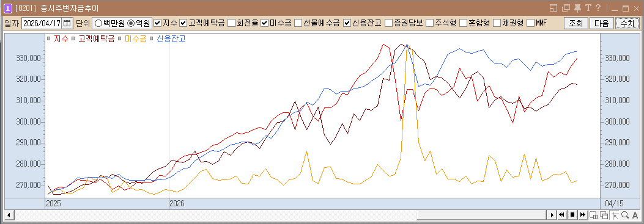Click the scrollbar left arrow at chart bottom
This screenshot has height=224, width=644.
pos(9,215)
